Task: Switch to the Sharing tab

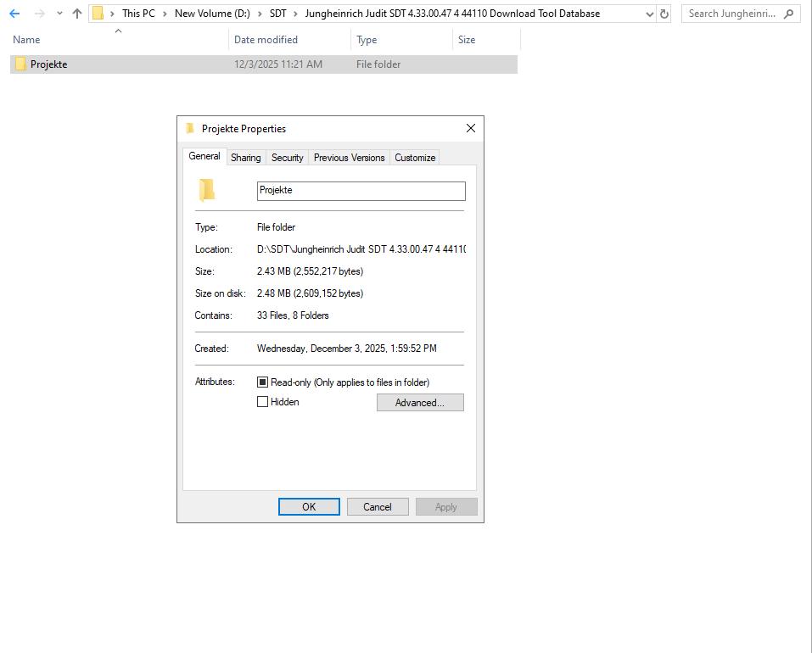Action: tap(245, 157)
